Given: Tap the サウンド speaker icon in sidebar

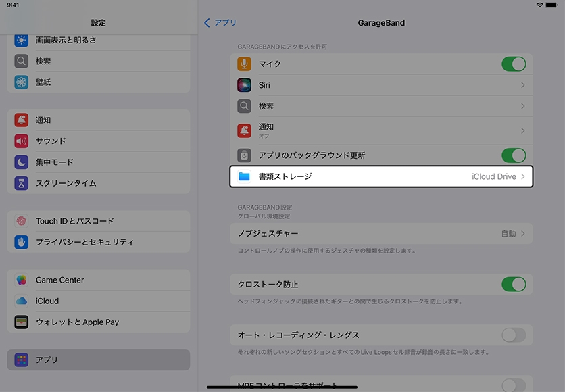Looking at the screenshot, I should 22,141.
